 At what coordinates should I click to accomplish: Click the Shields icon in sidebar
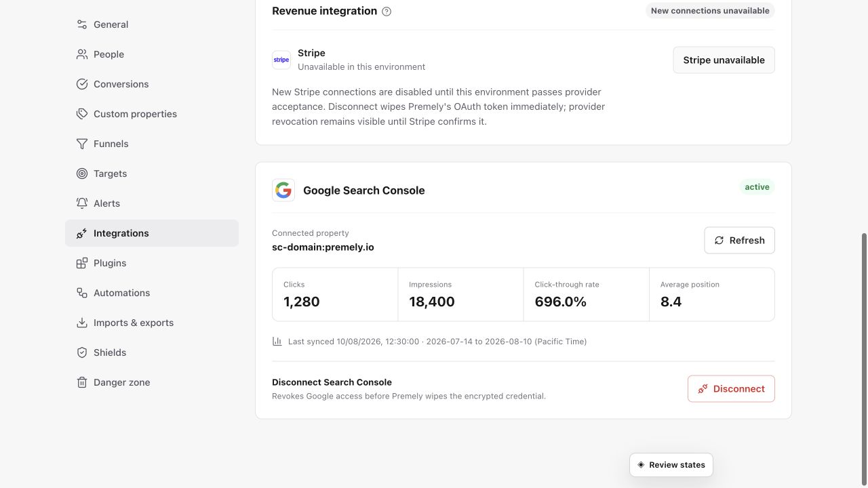pyautogui.click(x=82, y=352)
